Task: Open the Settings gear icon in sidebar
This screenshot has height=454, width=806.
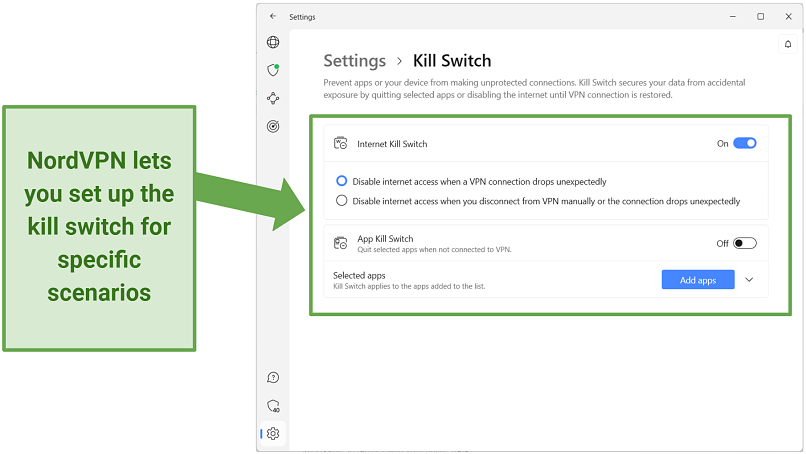Action: click(273, 433)
